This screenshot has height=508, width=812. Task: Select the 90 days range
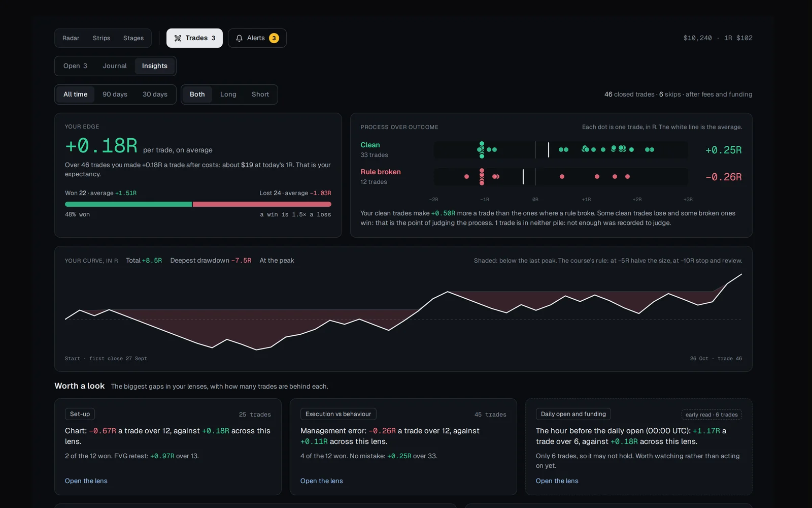[x=115, y=94]
